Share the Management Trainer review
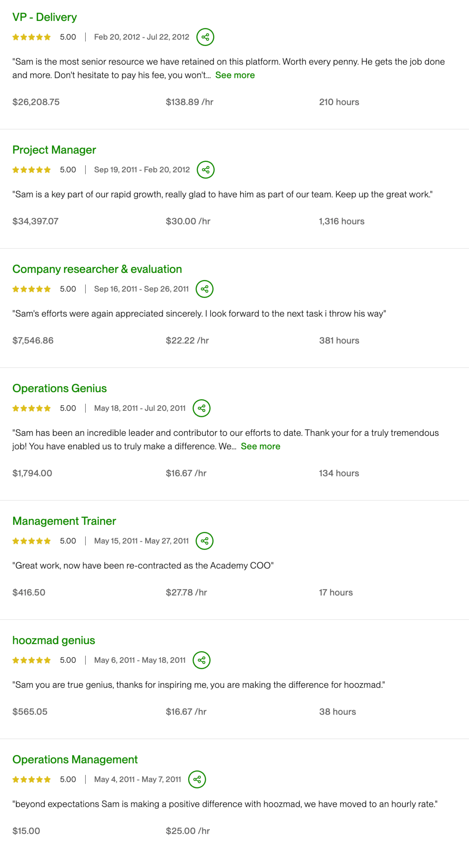This screenshot has height=868, width=469. 205,541
